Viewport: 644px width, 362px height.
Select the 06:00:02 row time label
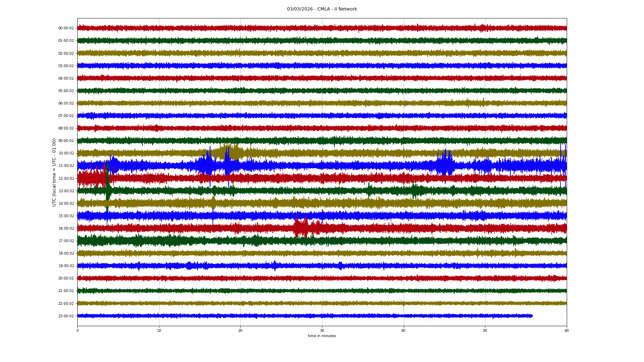pyautogui.click(x=66, y=103)
